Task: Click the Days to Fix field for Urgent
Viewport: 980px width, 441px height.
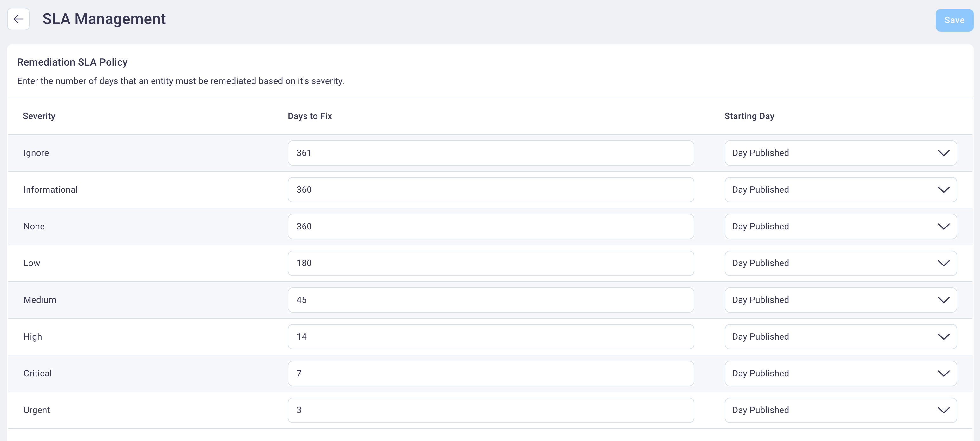Action: [491, 410]
